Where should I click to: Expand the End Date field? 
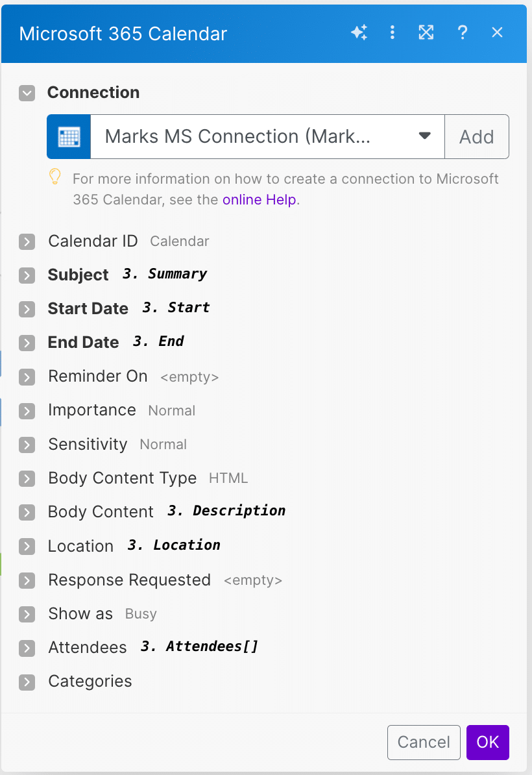click(x=27, y=343)
